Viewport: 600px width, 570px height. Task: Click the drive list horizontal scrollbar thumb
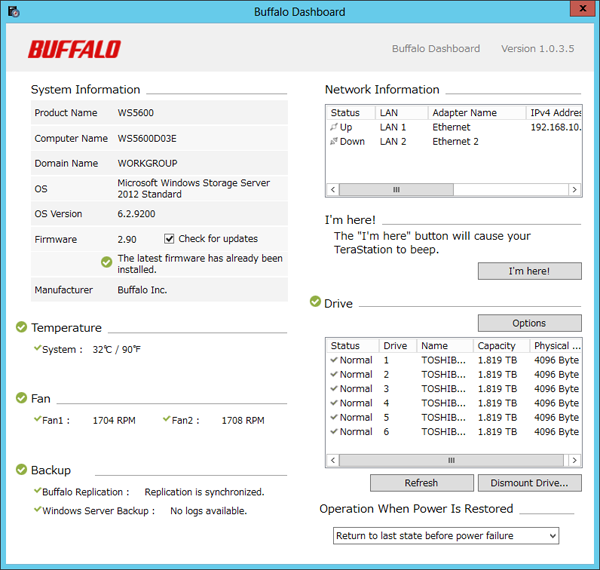pos(451,461)
